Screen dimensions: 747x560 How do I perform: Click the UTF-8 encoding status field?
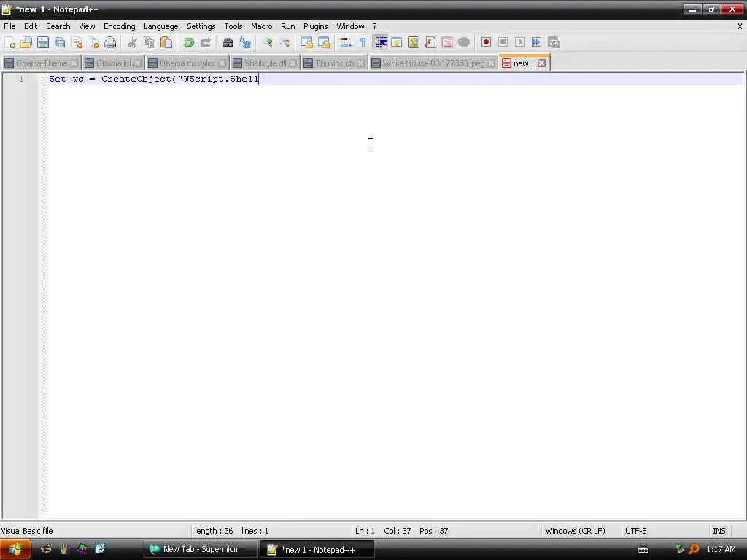pos(636,531)
